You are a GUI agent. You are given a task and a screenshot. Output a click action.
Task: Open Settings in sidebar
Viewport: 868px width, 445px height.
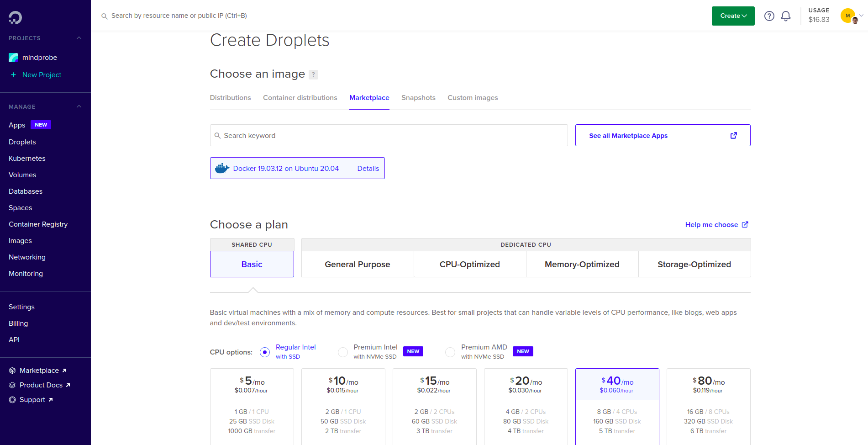coord(21,307)
